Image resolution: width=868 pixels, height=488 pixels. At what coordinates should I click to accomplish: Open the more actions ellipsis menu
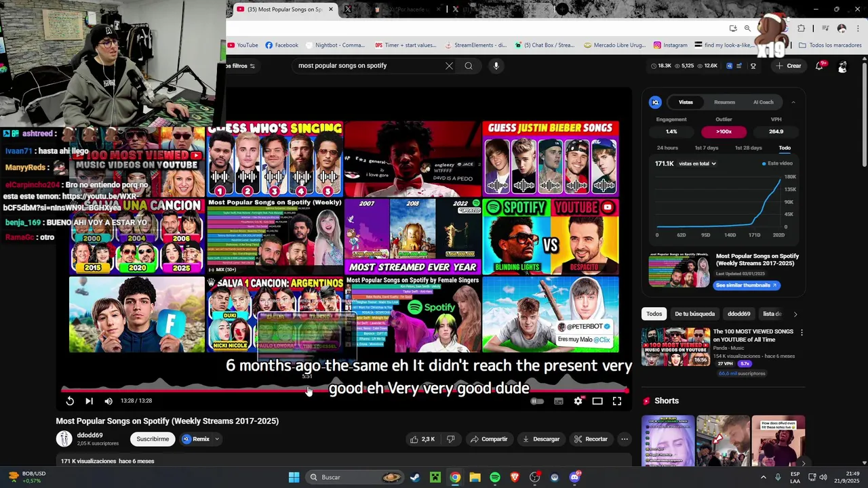(x=625, y=439)
